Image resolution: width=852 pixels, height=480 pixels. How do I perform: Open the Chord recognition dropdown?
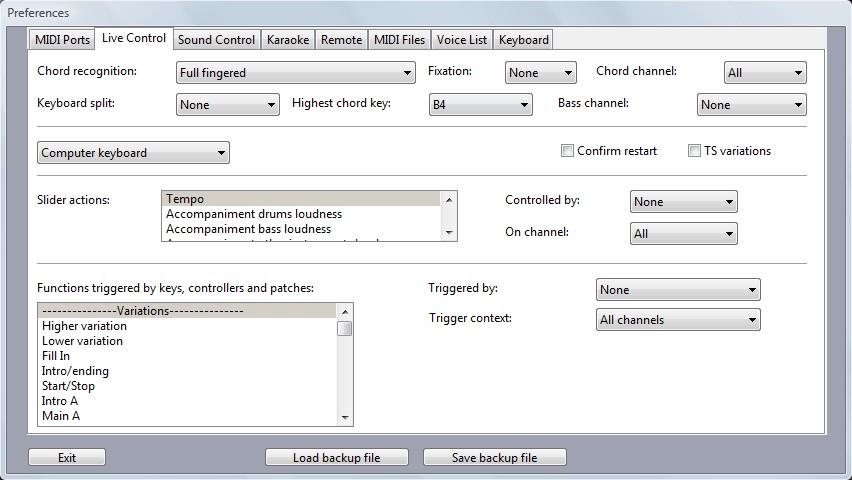pos(295,73)
